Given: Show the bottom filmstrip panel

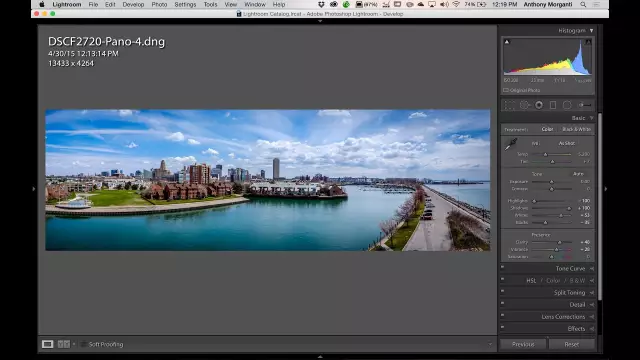Looking at the screenshot, I should click(320, 357).
